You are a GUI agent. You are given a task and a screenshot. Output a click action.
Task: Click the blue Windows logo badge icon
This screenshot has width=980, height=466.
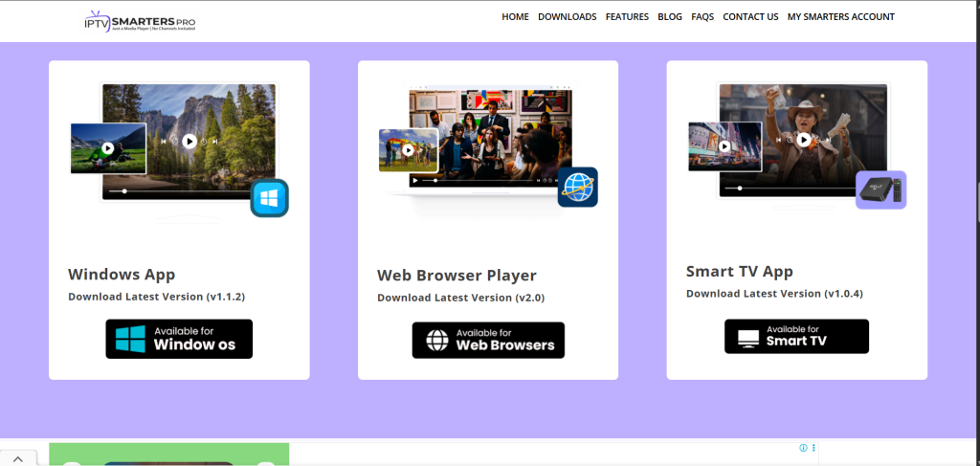[269, 199]
